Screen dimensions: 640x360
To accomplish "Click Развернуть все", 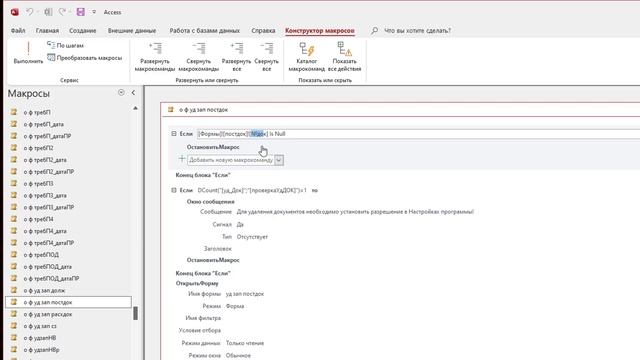I will click(x=236, y=57).
